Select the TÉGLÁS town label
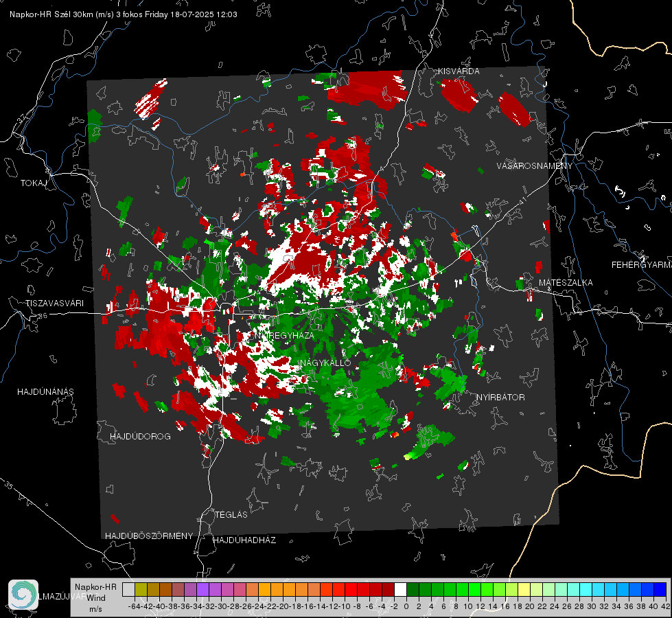The image size is (672, 618). (231, 515)
